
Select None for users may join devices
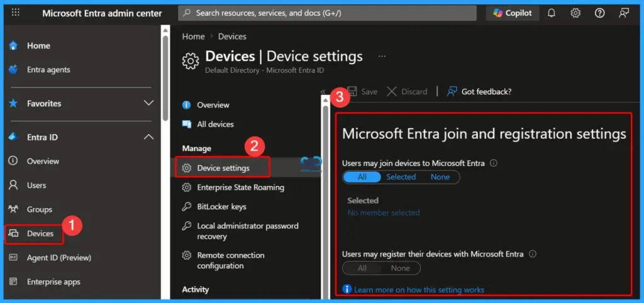click(440, 177)
